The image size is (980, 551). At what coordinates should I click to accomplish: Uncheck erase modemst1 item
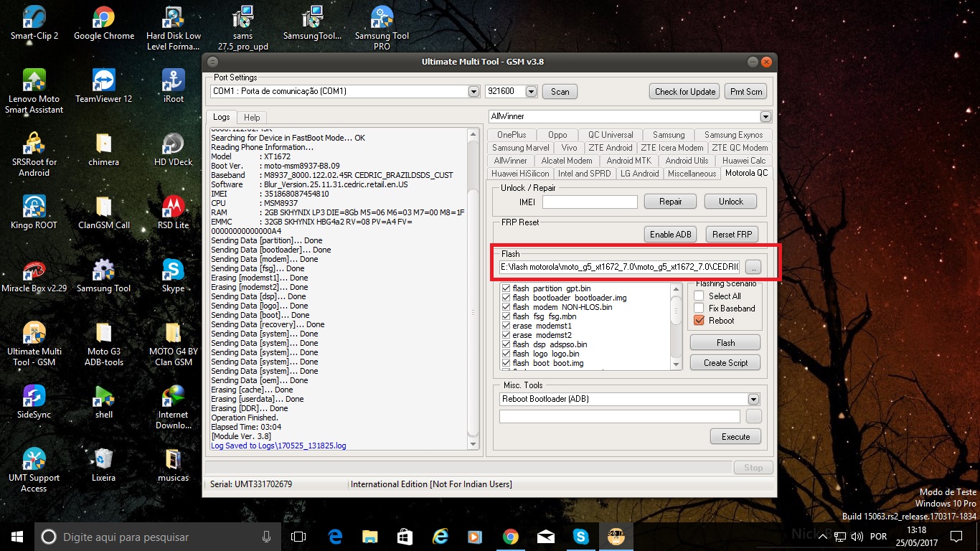point(507,326)
